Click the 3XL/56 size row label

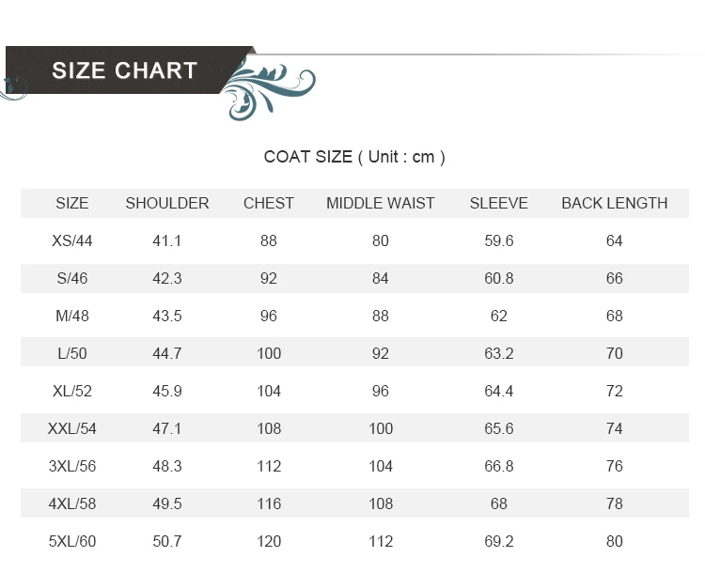click(72, 466)
